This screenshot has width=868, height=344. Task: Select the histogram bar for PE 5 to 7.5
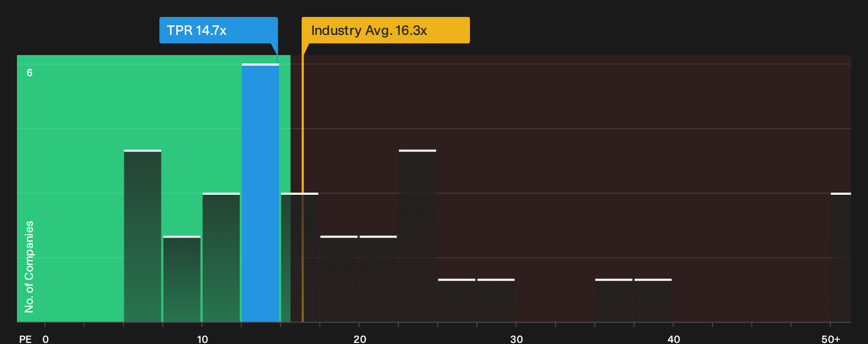click(x=143, y=236)
